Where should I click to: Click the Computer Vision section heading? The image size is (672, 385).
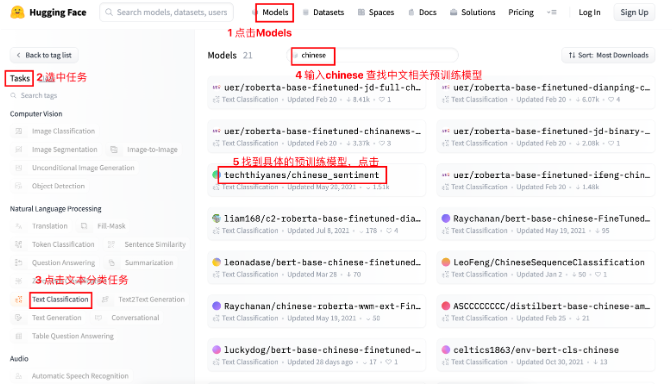pos(36,114)
